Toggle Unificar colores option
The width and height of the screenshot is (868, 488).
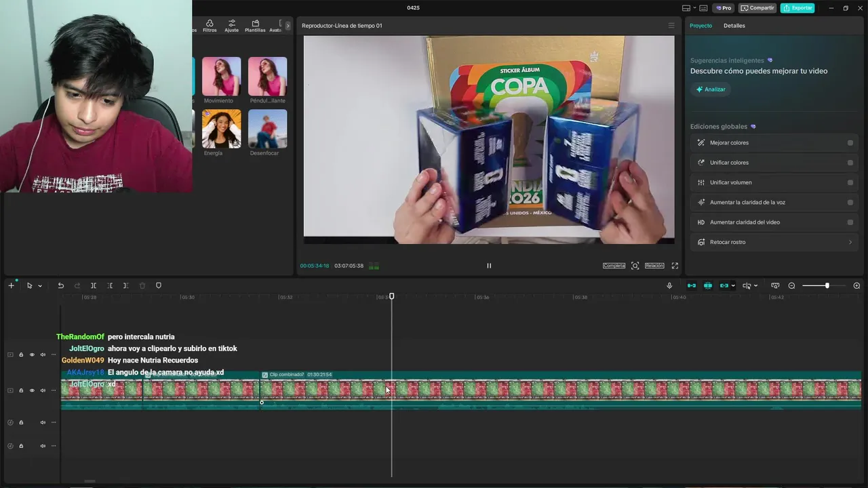pos(850,163)
